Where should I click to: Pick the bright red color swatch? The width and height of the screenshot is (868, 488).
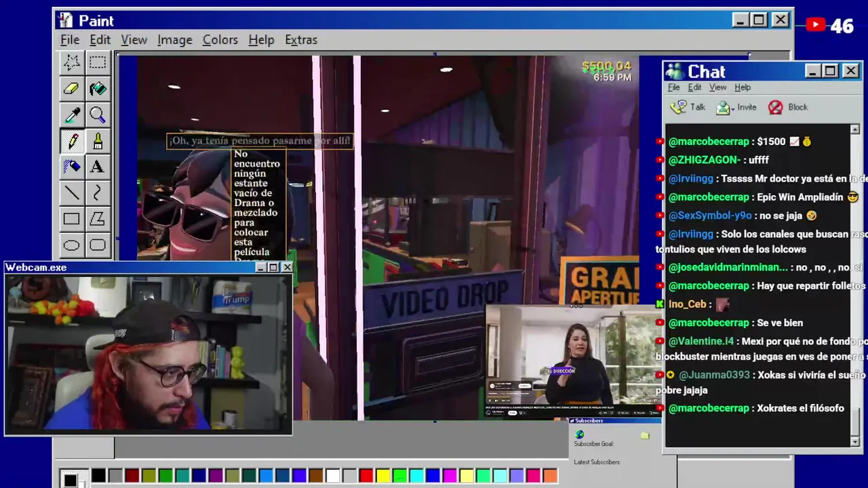click(x=366, y=476)
